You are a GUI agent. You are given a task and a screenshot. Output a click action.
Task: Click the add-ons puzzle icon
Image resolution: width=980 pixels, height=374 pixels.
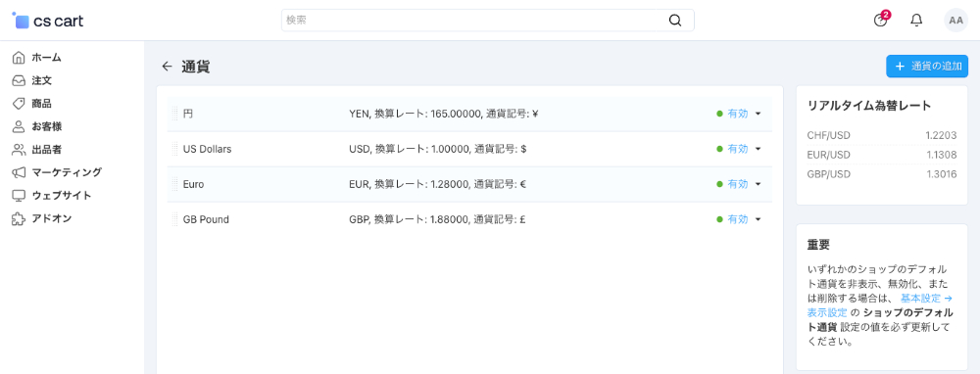[19, 218]
